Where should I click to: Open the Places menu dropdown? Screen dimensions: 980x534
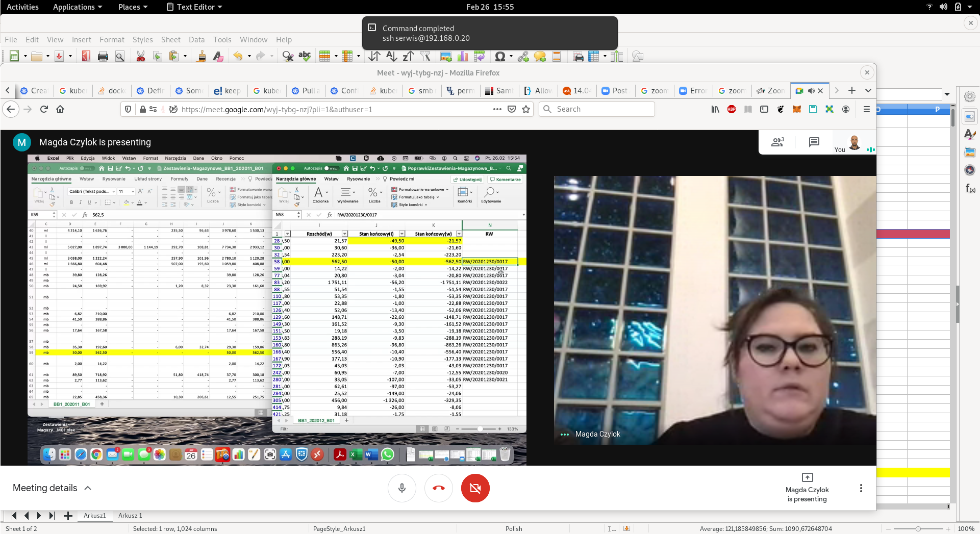[133, 7]
